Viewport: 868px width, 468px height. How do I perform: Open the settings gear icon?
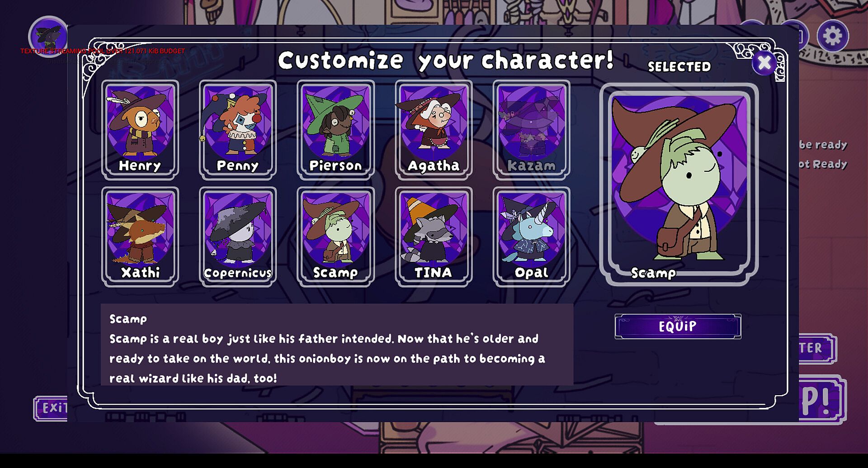coord(832,36)
